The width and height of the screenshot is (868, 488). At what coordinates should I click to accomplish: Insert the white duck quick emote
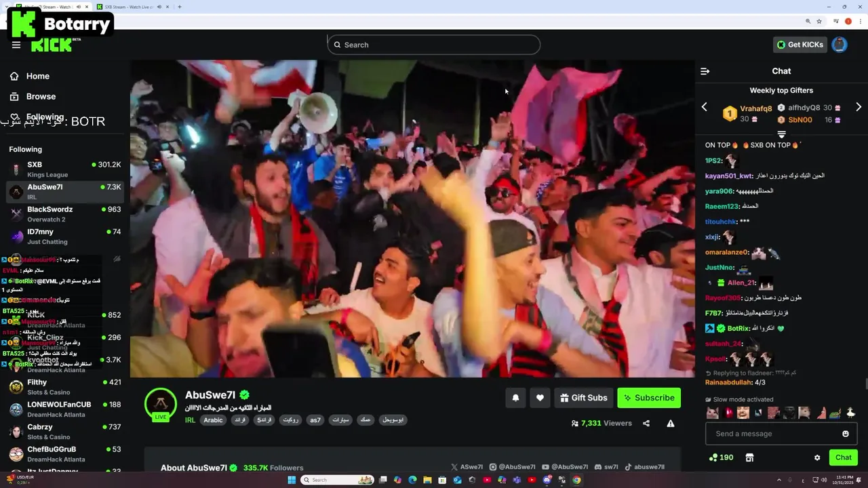click(850, 412)
